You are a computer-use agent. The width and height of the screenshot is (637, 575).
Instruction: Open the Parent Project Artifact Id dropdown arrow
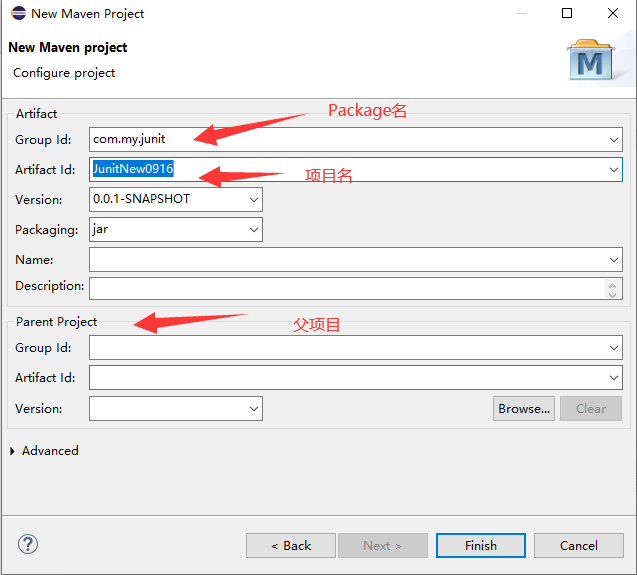[x=613, y=378]
